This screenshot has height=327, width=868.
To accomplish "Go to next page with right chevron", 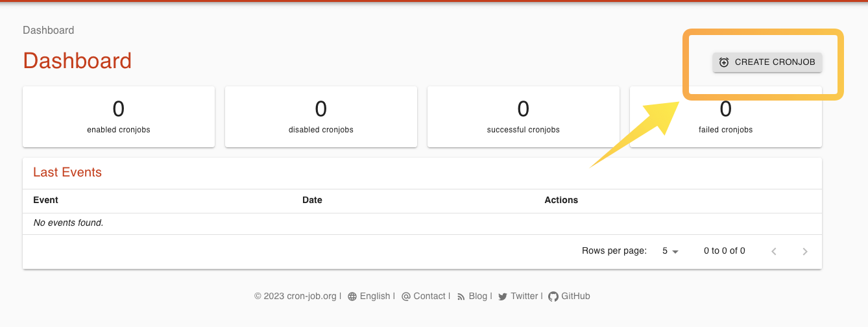I will tap(805, 251).
